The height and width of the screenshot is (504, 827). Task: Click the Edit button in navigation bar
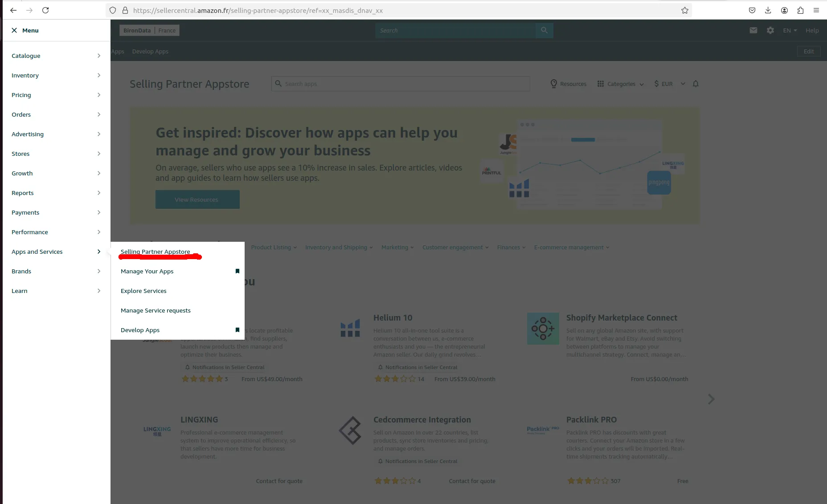click(809, 51)
